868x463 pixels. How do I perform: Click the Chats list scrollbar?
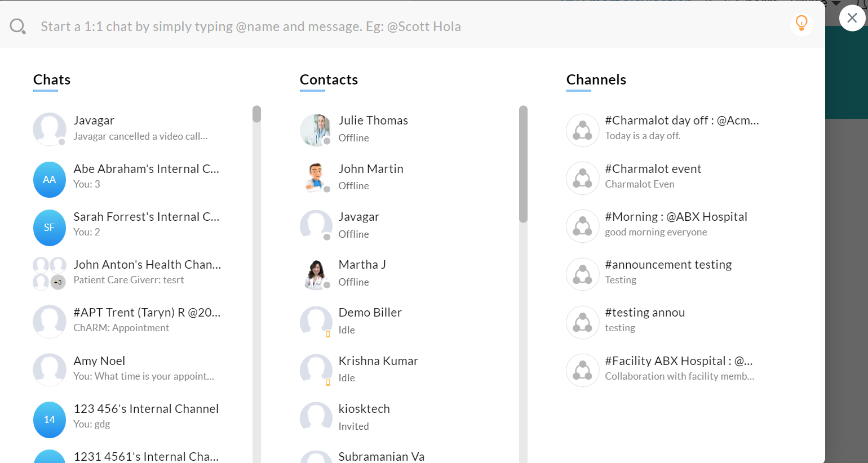[x=256, y=114]
